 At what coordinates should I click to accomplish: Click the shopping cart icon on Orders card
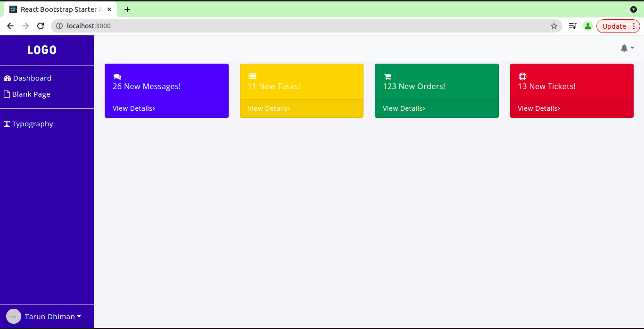click(x=388, y=76)
